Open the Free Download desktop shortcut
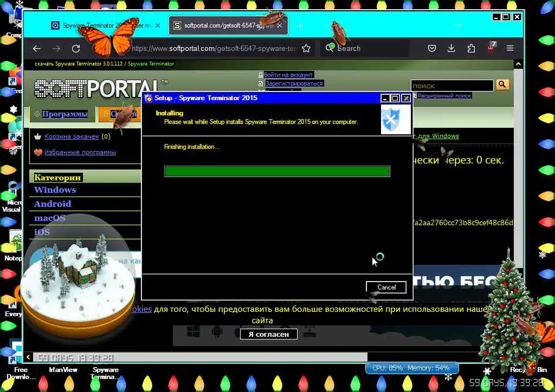The image size is (555, 392). (21, 373)
